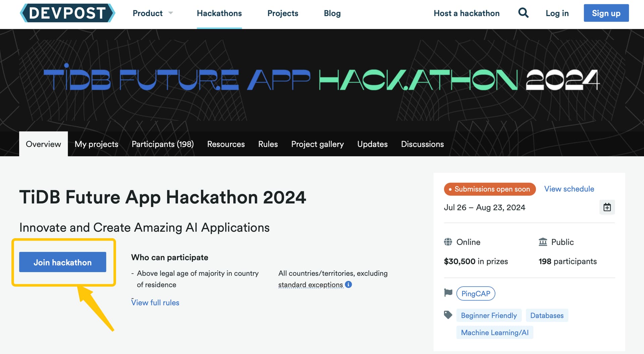Click the 198 participants count text

[568, 261]
